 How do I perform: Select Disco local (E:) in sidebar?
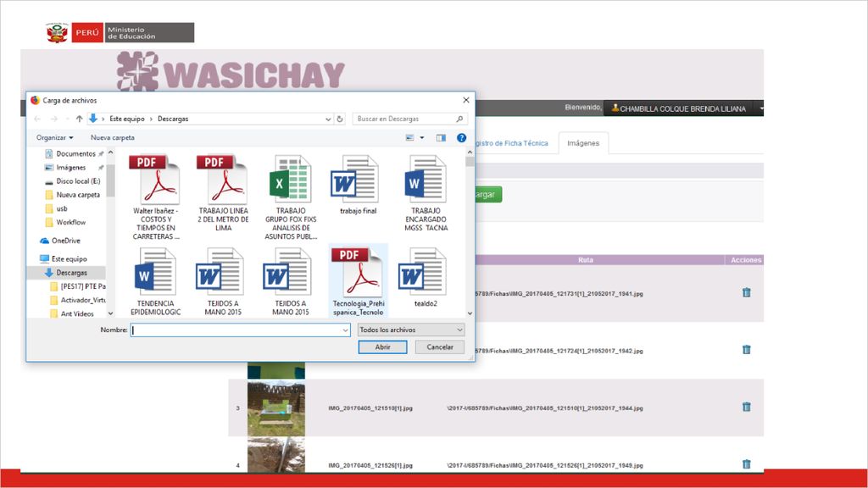[77, 181]
